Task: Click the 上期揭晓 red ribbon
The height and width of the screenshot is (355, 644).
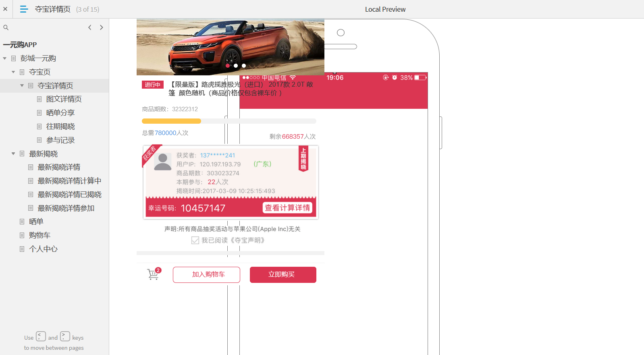Action: (303, 159)
